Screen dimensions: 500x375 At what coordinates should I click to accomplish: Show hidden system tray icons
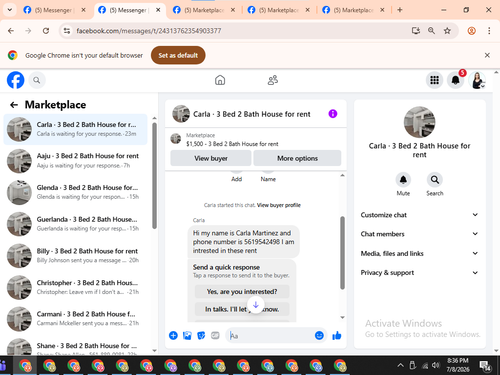point(400,365)
